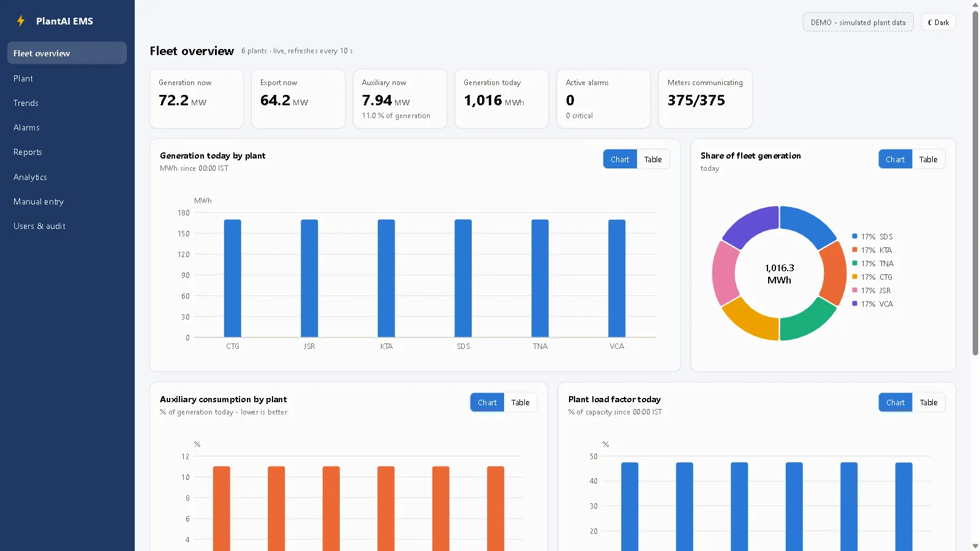Show Share of fleet generation as Table
The height and width of the screenshot is (551, 980).
point(928,159)
